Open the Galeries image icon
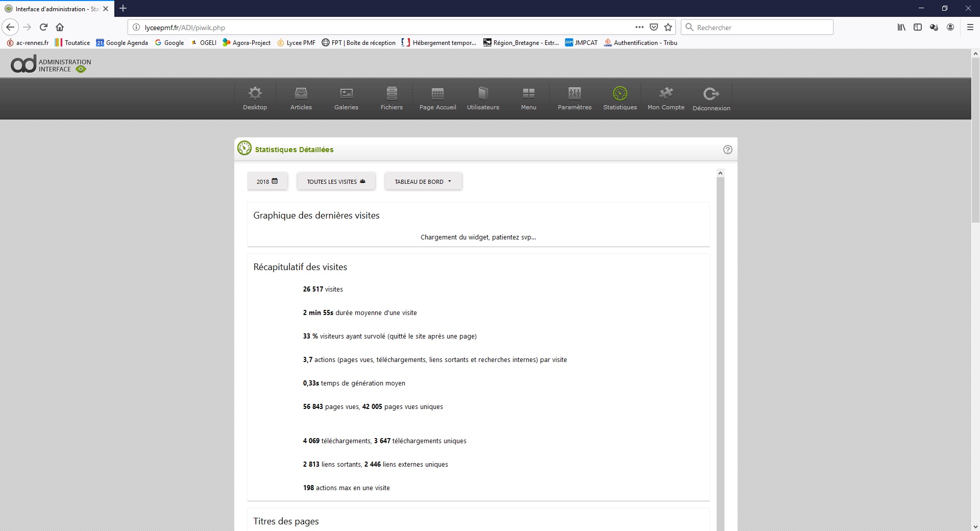 point(346,93)
